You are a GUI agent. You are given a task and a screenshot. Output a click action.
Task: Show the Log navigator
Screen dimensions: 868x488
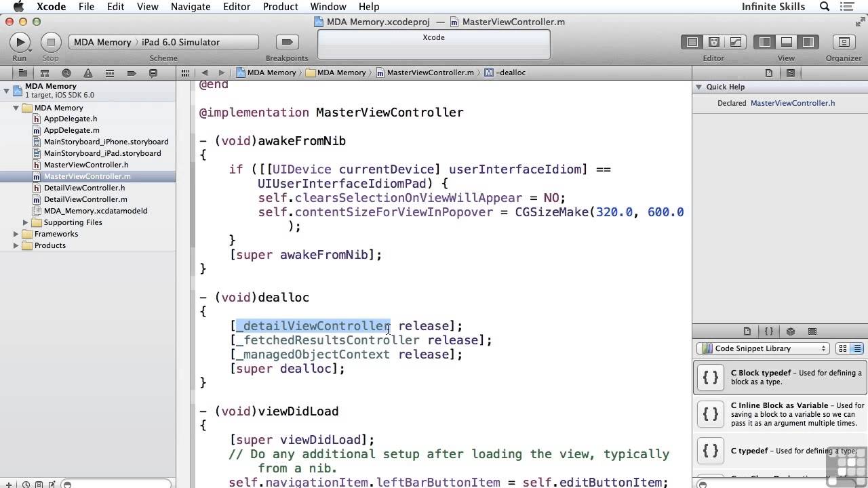pos(153,73)
